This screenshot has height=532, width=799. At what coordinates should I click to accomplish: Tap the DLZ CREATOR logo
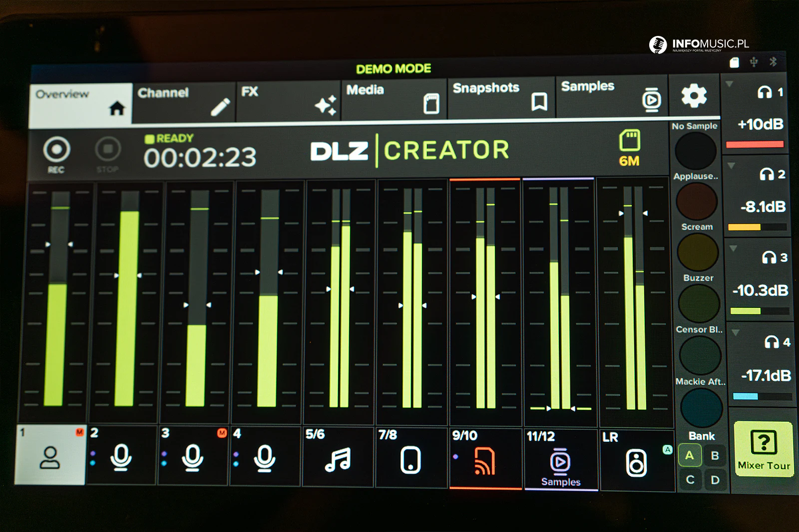point(409,150)
